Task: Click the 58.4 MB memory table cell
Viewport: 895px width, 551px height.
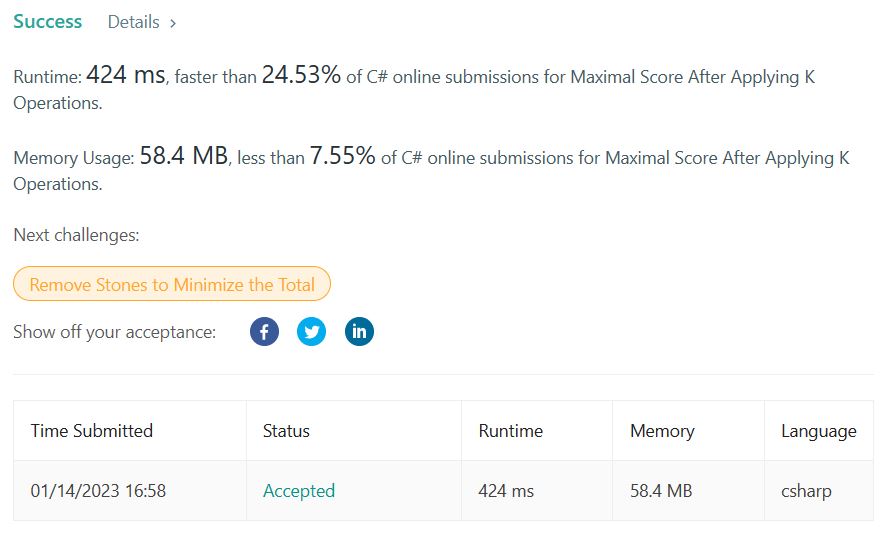Action: point(661,491)
